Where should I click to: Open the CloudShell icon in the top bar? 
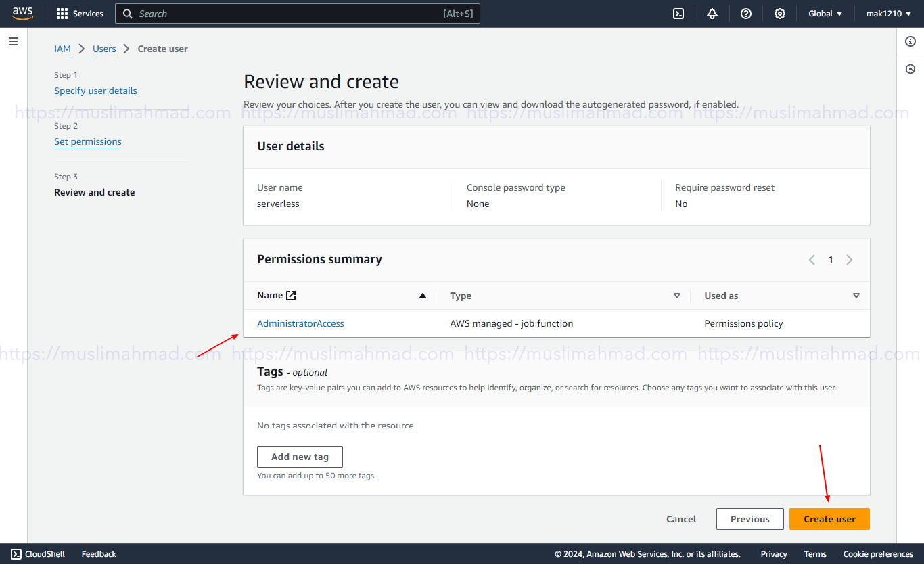coord(678,14)
